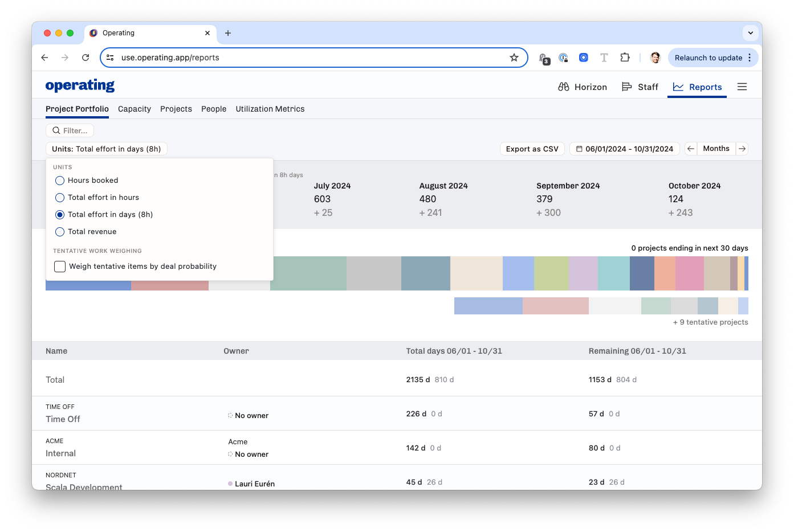Open the hamburger menu icon
Screen dimensions: 794x532
point(742,87)
